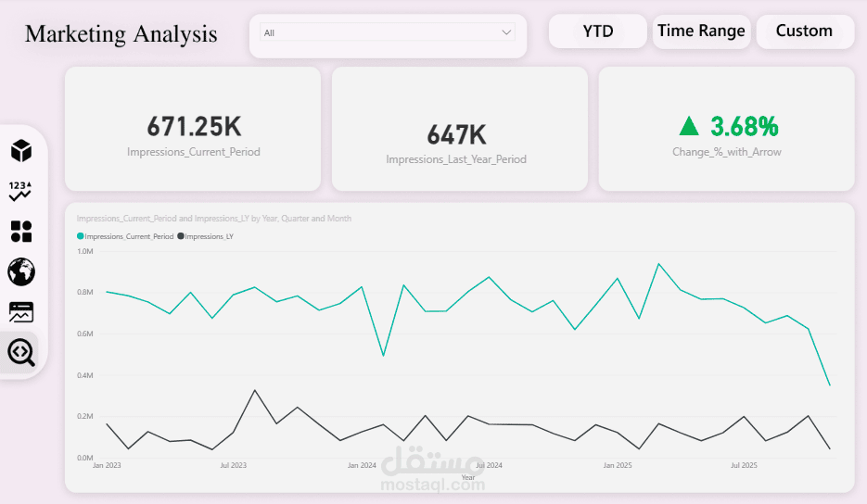Open the 123 KPI trend page icon

click(x=20, y=191)
